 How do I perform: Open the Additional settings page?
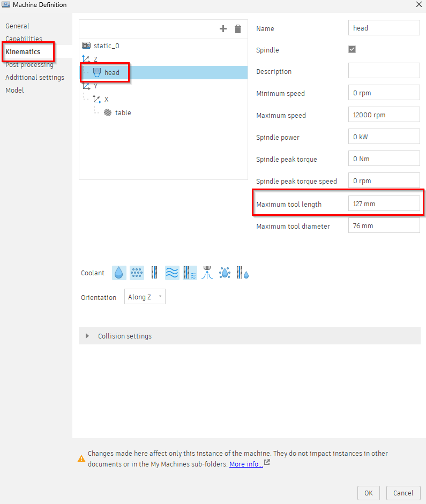pos(35,78)
